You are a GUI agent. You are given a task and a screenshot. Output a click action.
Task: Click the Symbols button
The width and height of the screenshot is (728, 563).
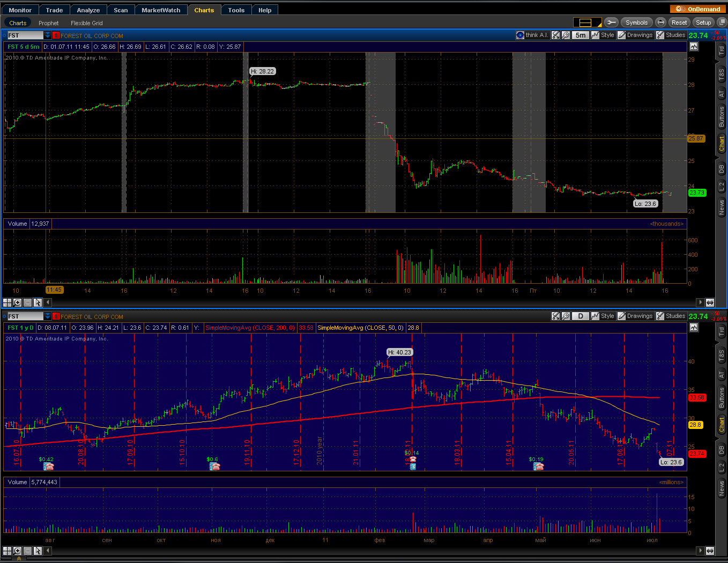coord(636,23)
